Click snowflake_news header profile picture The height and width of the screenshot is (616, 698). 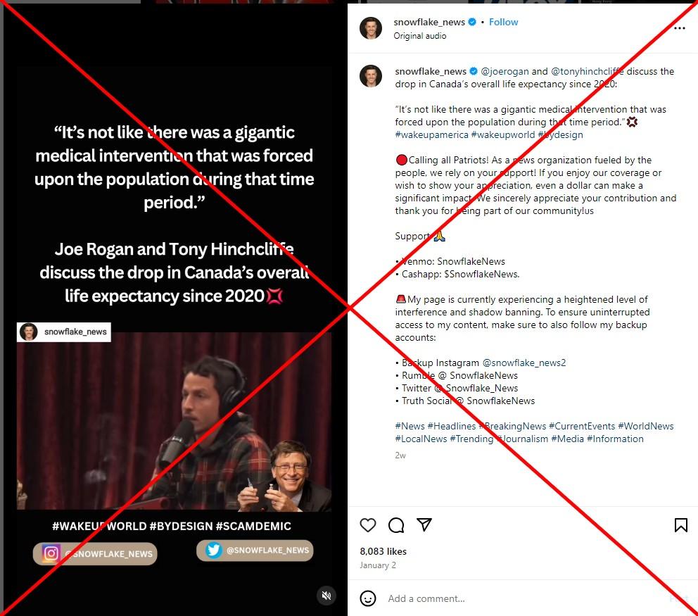tap(371, 28)
